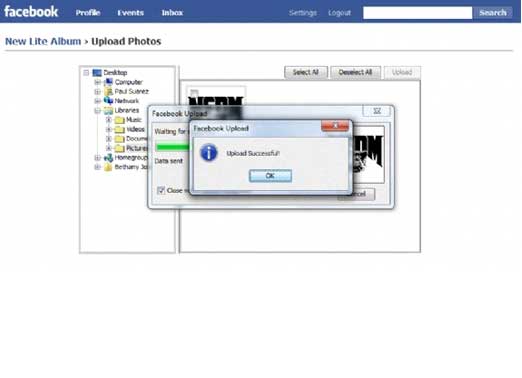Toggle the checkbox on the photo thumbnail

tap(194, 92)
